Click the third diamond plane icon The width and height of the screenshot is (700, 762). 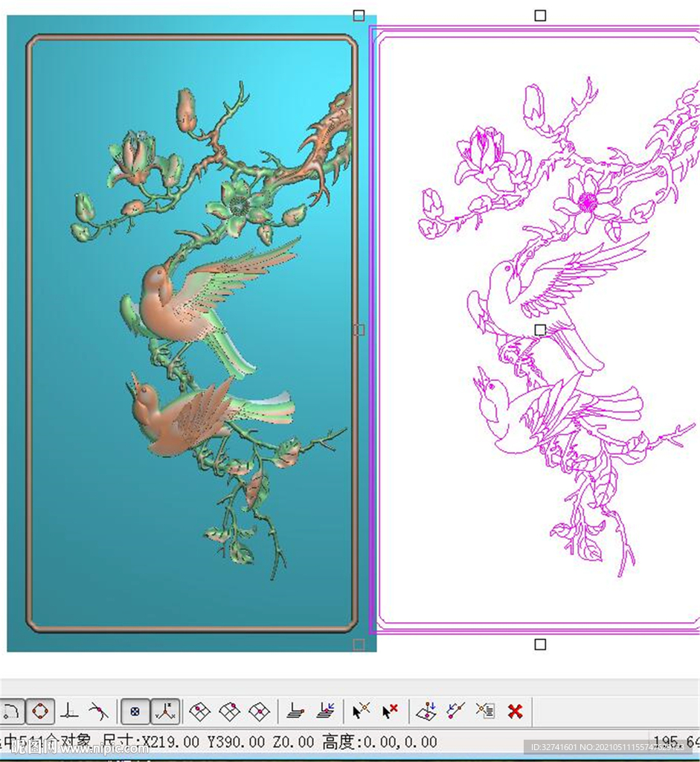[x=259, y=711]
